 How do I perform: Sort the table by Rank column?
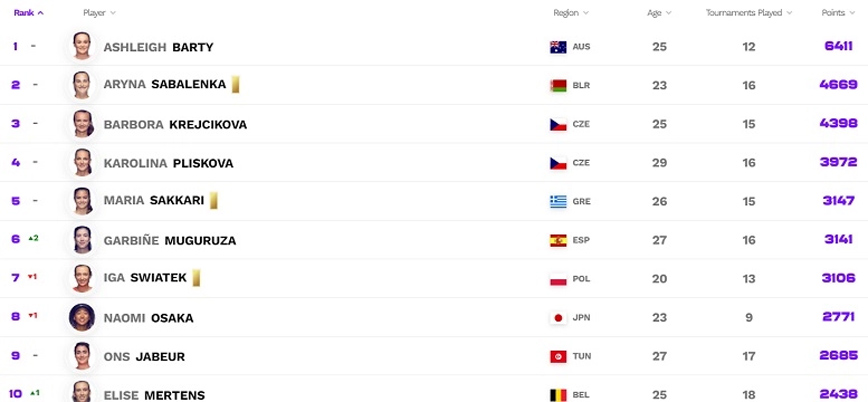point(28,13)
